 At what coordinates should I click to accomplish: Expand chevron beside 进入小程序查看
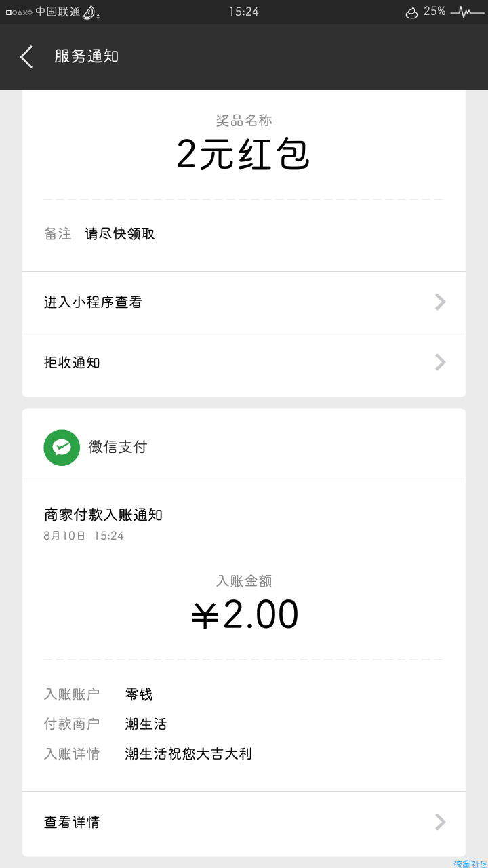point(441,302)
